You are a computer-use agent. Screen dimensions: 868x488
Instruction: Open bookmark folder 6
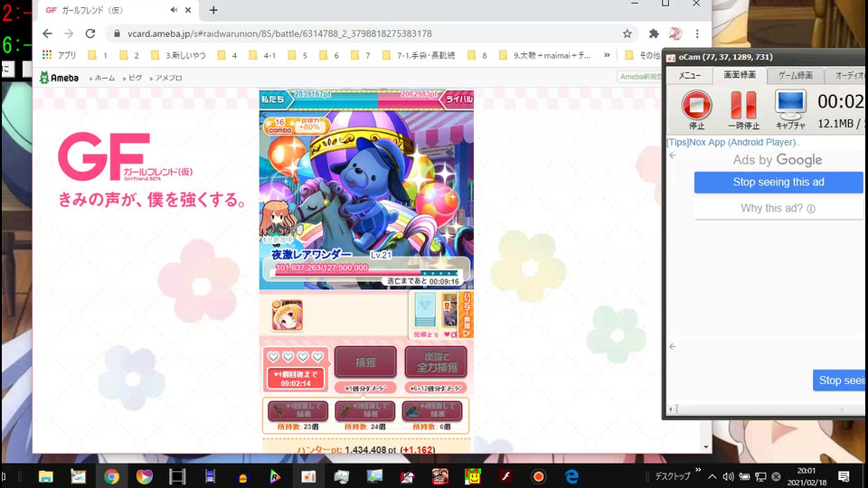coord(329,55)
